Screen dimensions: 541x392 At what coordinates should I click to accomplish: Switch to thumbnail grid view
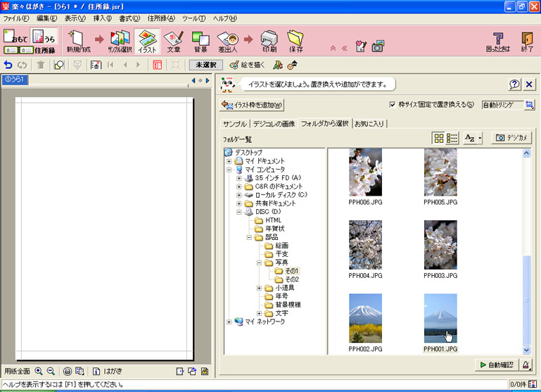439,138
